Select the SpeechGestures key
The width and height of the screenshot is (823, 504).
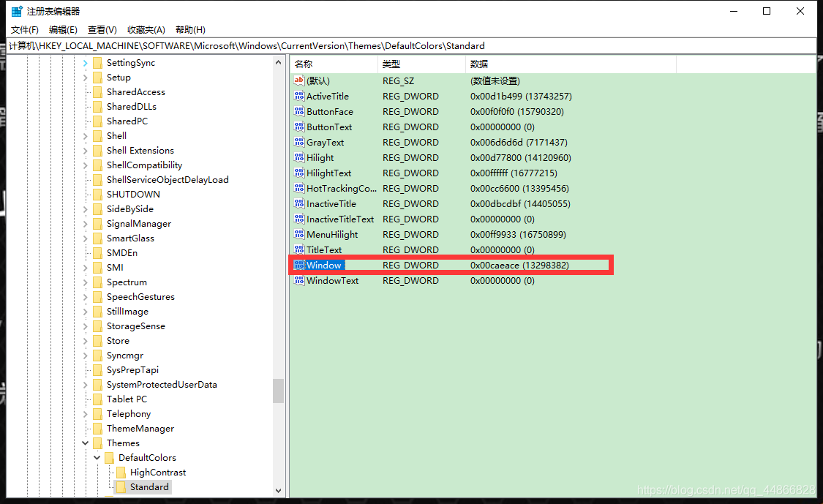point(140,297)
